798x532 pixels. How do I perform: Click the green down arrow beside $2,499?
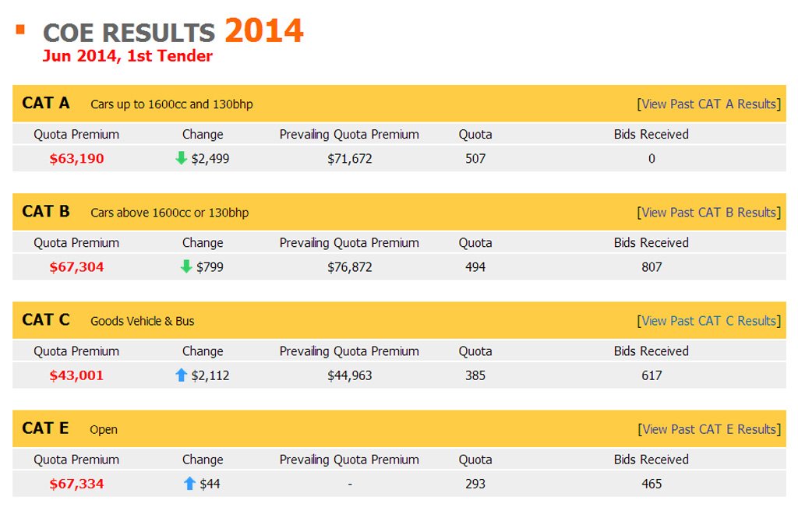[181, 158]
